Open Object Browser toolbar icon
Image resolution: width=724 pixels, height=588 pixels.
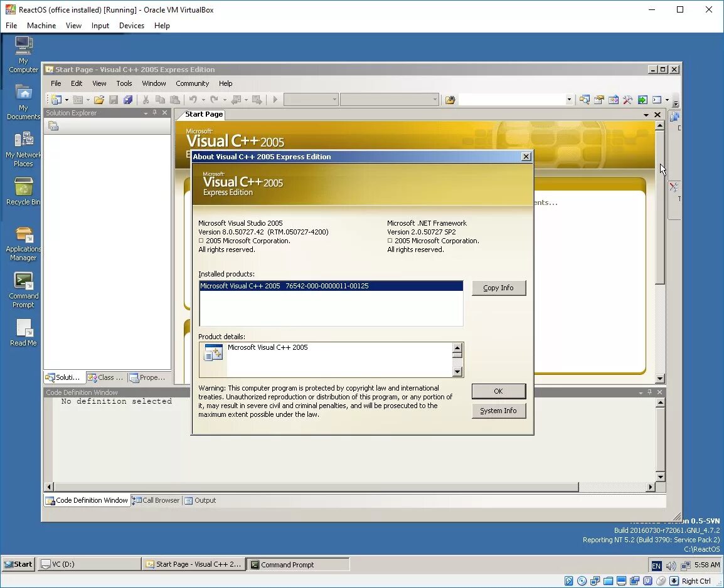click(613, 100)
